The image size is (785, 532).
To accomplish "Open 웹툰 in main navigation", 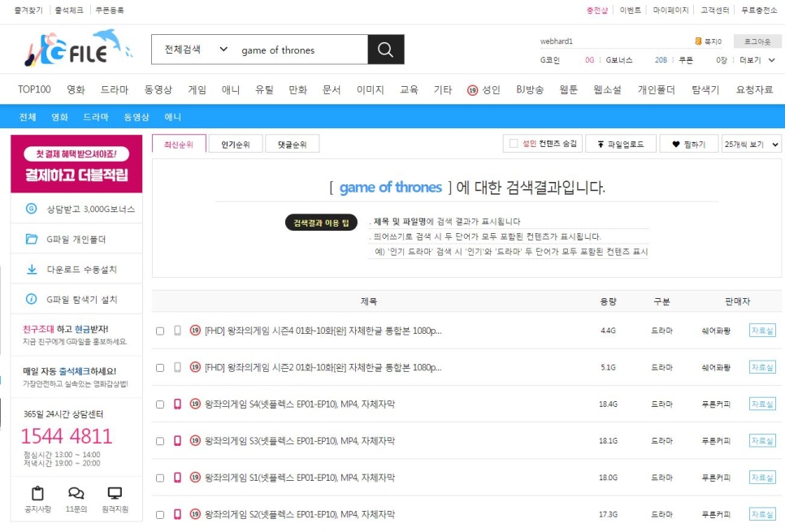I will 568,89.
